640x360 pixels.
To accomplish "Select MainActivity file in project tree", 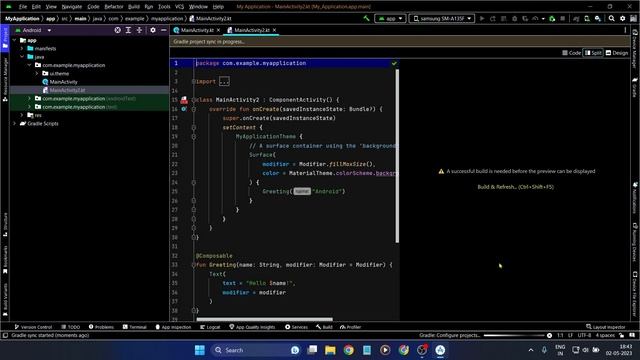I will pos(60,82).
